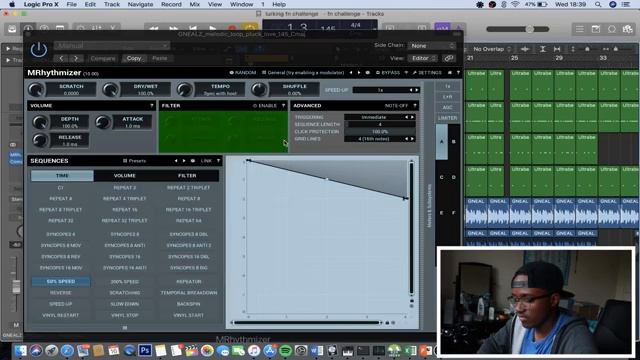The width and height of the screenshot is (640, 360).
Task: Click the Compare button
Action: click(x=102, y=58)
